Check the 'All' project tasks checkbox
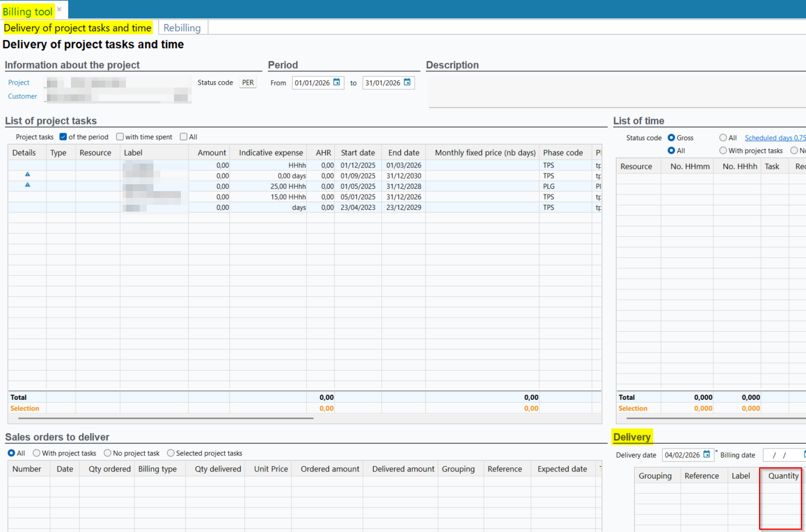 pos(183,137)
